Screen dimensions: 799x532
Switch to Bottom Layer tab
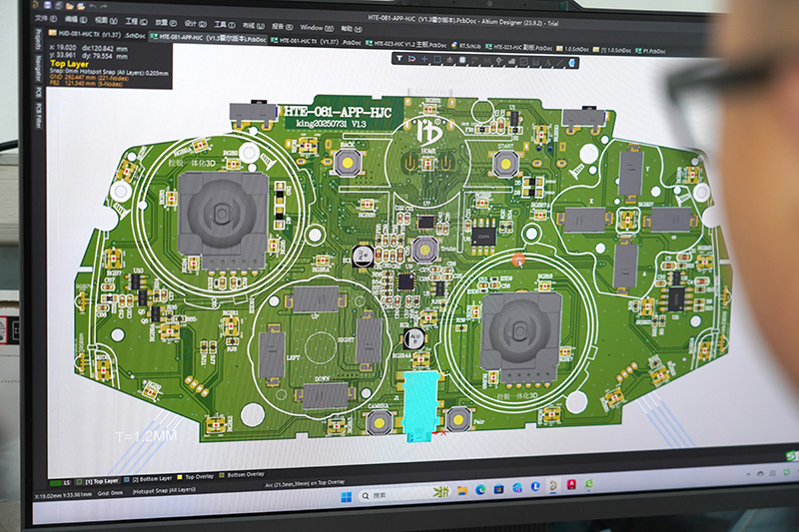point(153,478)
